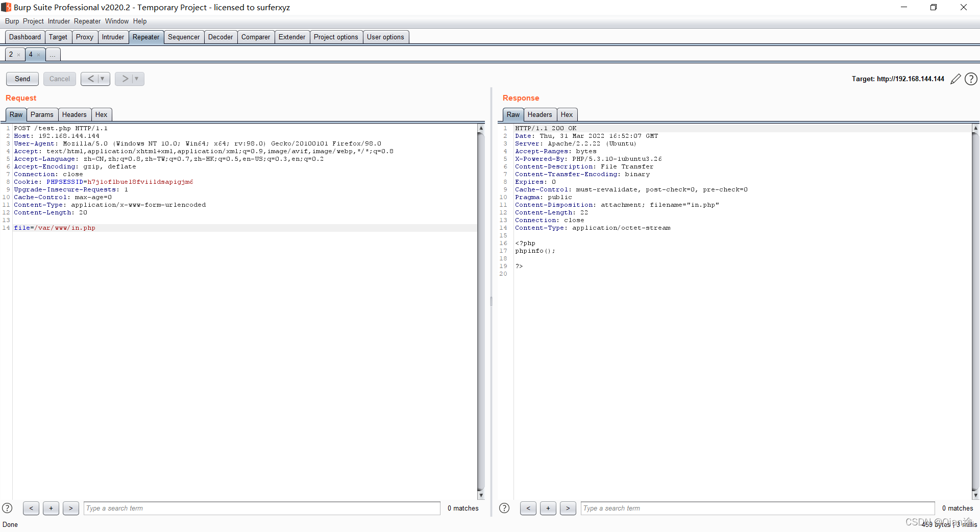Show request Params view
The image size is (980, 532).
click(x=42, y=114)
